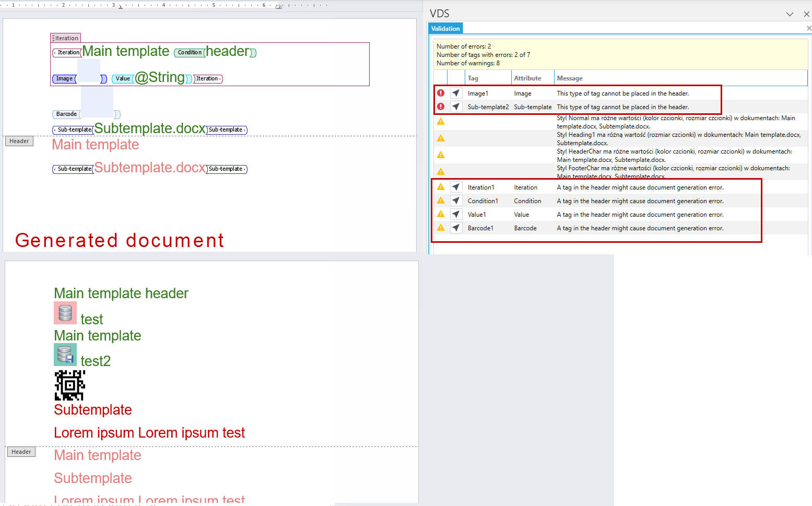Click "Main template header" text in generated document
The image size is (812, 506).
point(121,293)
